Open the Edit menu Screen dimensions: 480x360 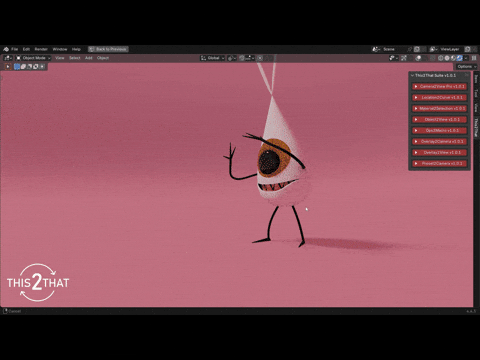click(x=26, y=49)
